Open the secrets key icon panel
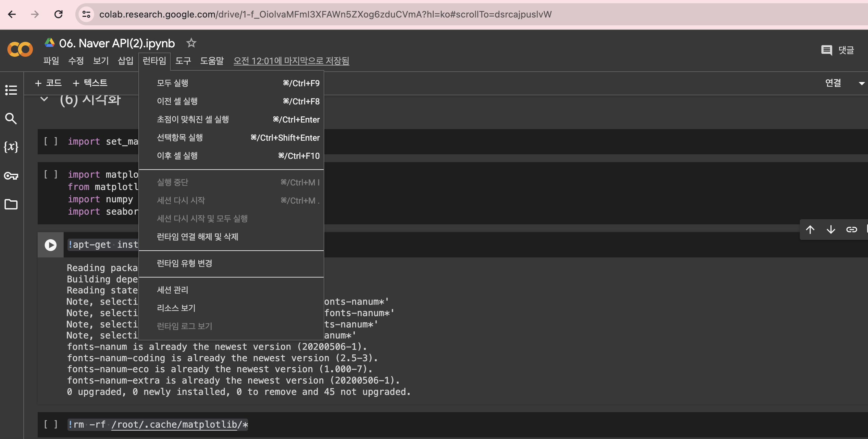This screenshot has height=439, width=868. tap(11, 176)
